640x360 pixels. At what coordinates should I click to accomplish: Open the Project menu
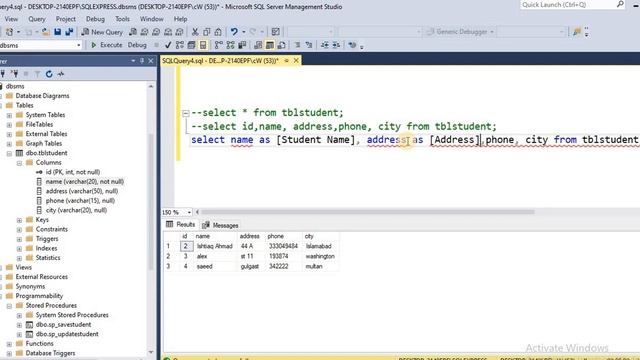click(x=65, y=19)
